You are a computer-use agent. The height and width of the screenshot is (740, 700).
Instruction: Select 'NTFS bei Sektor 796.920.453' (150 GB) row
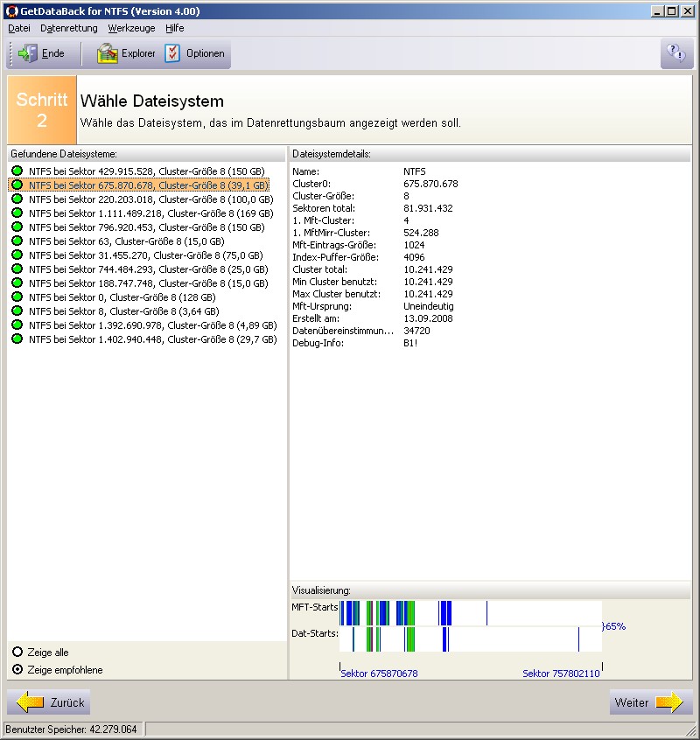147,227
